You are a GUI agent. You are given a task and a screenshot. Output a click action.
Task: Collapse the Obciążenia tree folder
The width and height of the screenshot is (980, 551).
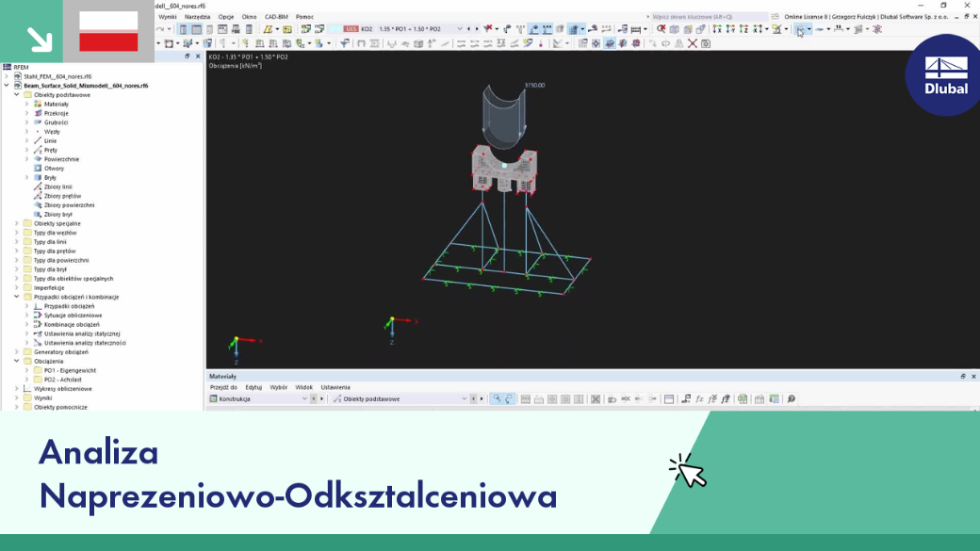click(x=17, y=361)
